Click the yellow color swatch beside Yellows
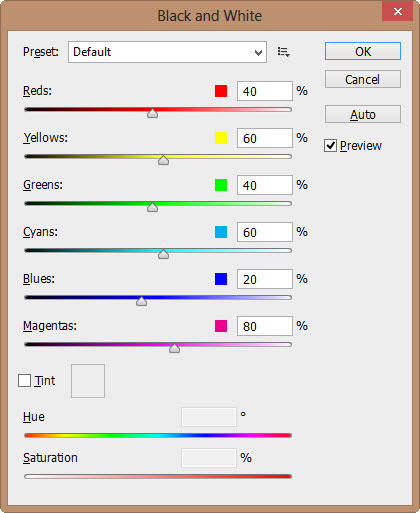Viewport: 420px width, 513px height. coord(221,138)
